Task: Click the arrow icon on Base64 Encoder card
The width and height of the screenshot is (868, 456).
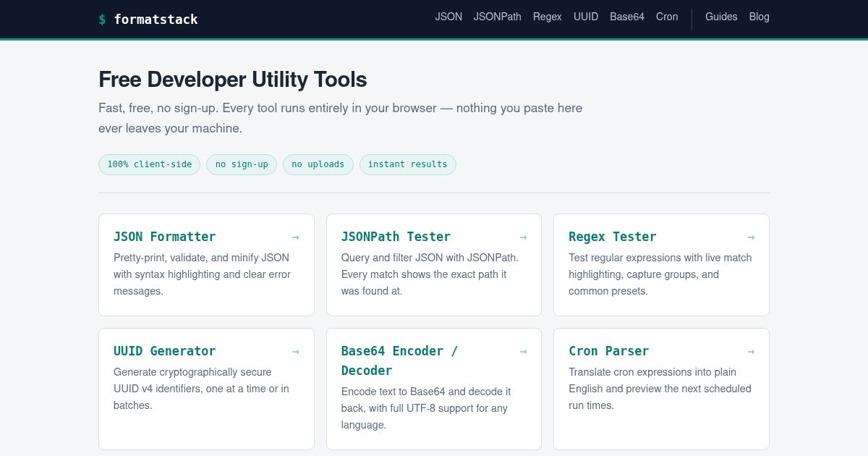Action: 523,351
